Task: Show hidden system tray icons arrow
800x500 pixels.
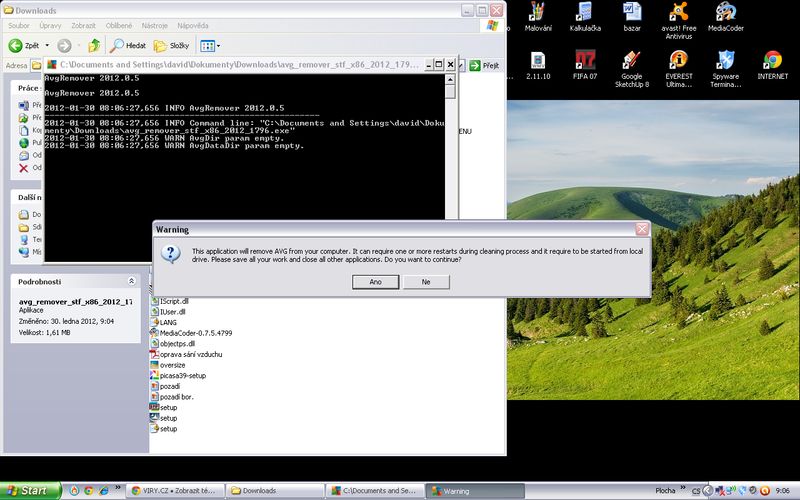Action: 708,491
